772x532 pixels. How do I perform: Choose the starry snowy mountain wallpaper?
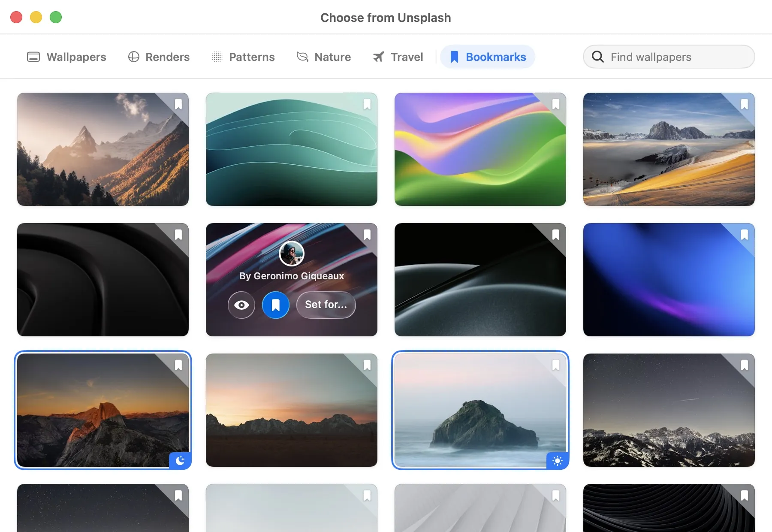669,410
